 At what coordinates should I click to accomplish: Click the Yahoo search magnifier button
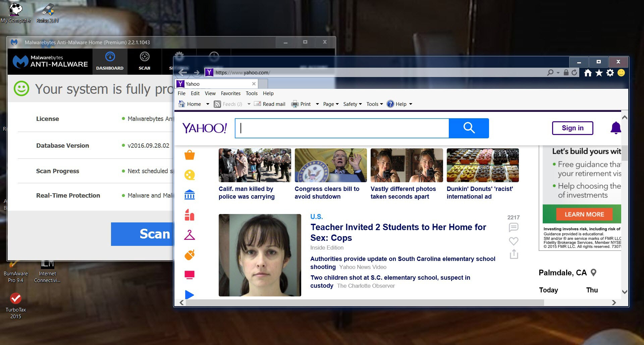click(x=469, y=128)
